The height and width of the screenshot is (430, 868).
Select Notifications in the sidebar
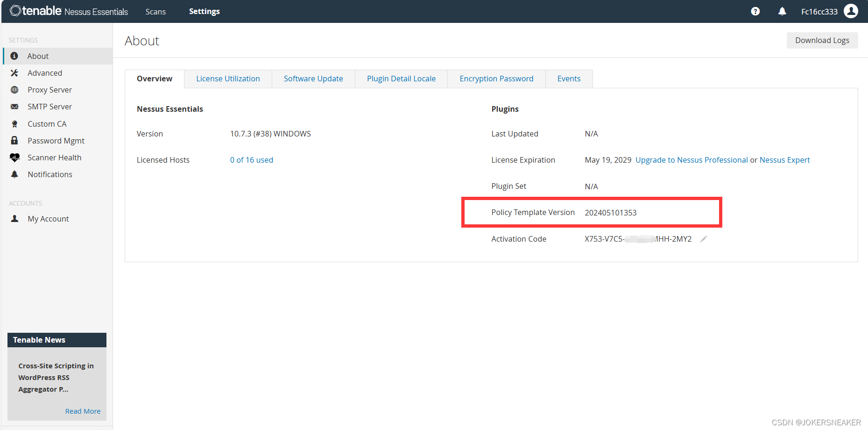(58, 174)
